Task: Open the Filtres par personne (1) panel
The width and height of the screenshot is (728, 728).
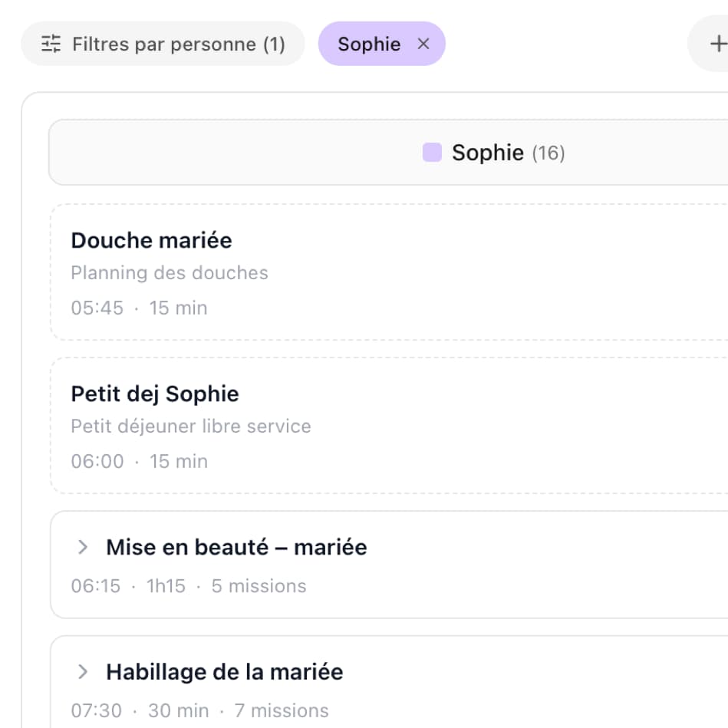Action: (x=162, y=44)
